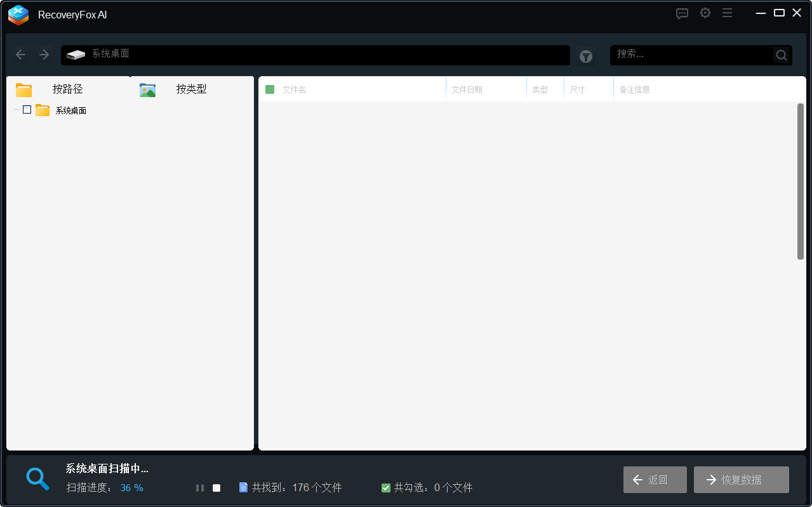
Task: Open the hamburger menu in title bar
Action: point(727,13)
